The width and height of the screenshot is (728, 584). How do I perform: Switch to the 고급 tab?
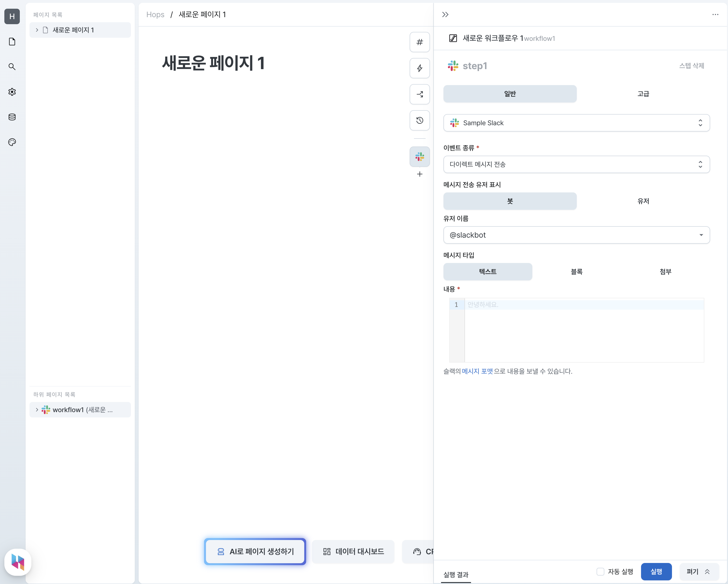coord(643,94)
